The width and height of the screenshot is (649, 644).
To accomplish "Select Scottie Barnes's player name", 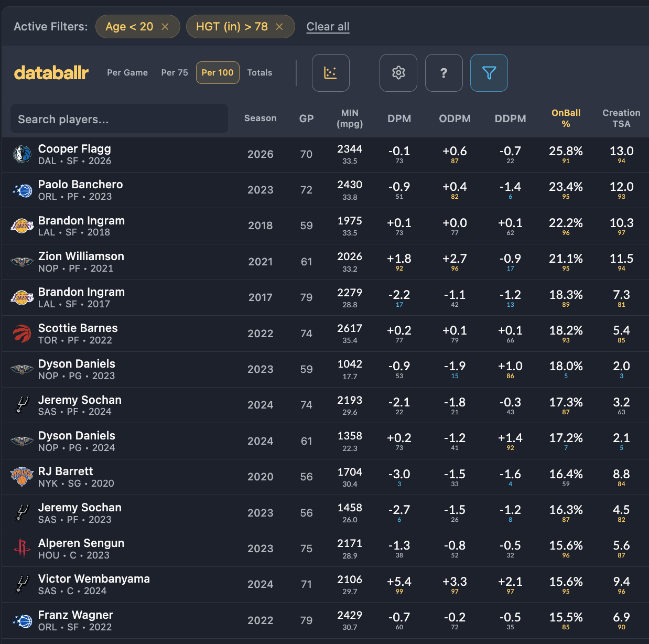I will click(78, 328).
